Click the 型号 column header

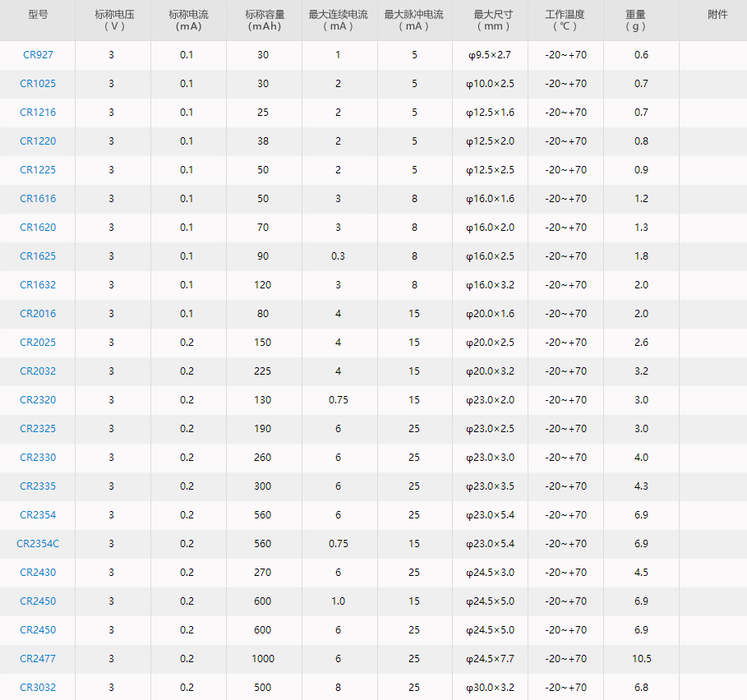(38, 15)
